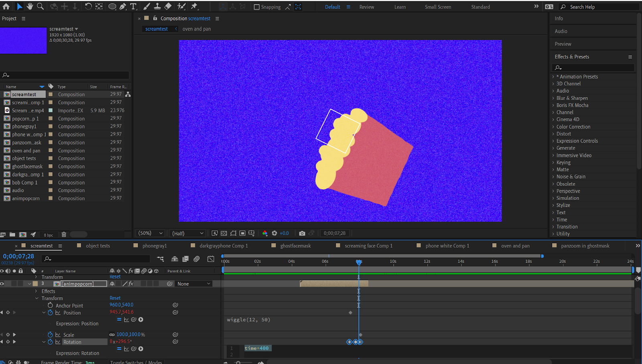The width and height of the screenshot is (642, 364).
Task: Toggle mask and shape path visibility
Action: click(233, 233)
